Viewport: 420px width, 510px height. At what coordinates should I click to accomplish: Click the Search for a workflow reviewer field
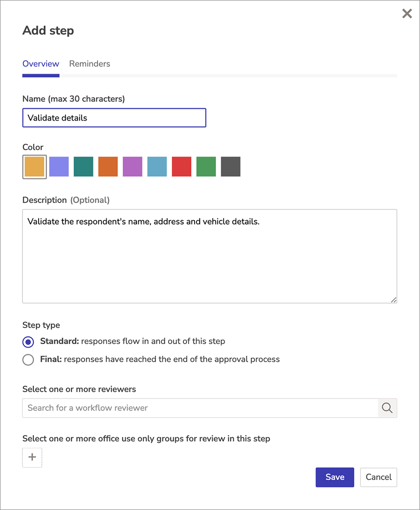pyautogui.click(x=200, y=408)
